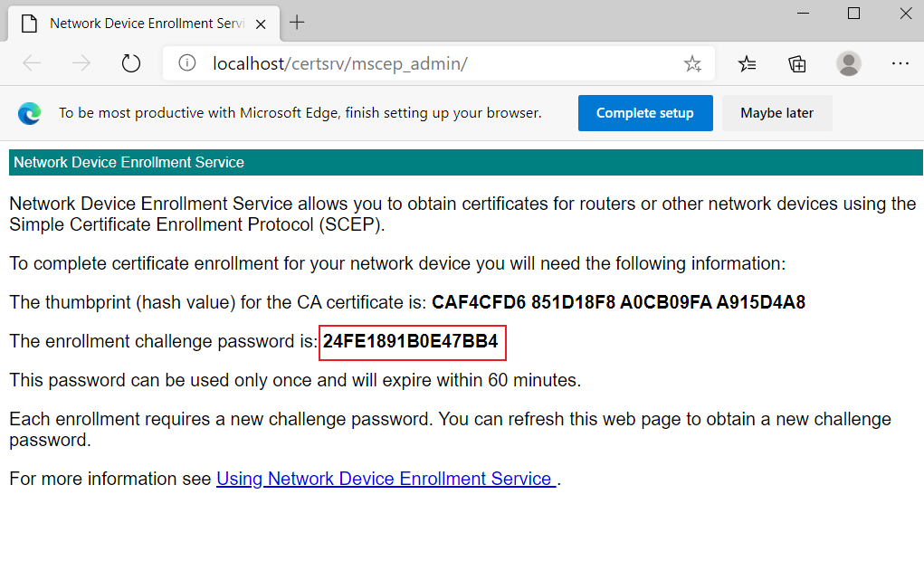
Task: Open Settings and more ellipsis menu
Action: pyautogui.click(x=900, y=63)
